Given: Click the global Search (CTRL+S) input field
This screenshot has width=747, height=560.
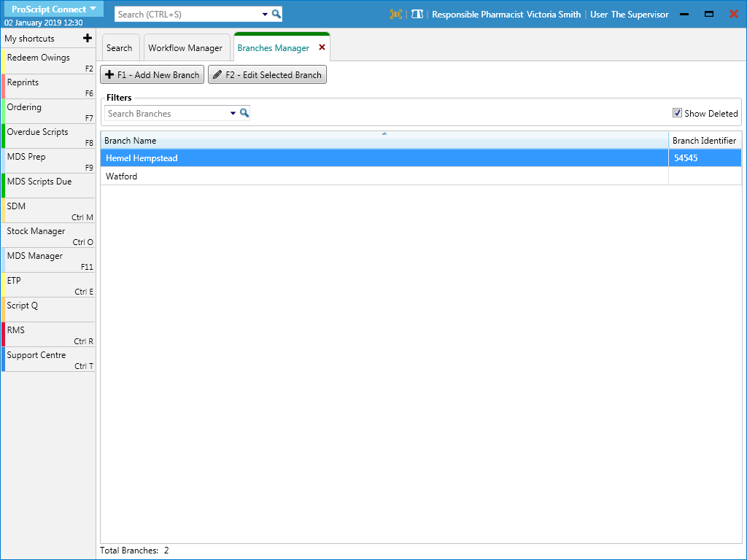Looking at the screenshot, I should [x=188, y=15].
